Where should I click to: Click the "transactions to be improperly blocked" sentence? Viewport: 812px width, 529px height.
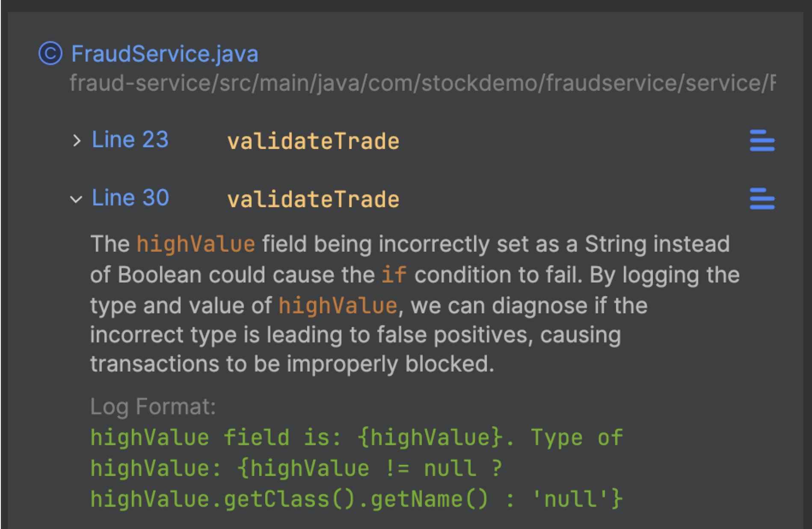(x=292, y=364)
